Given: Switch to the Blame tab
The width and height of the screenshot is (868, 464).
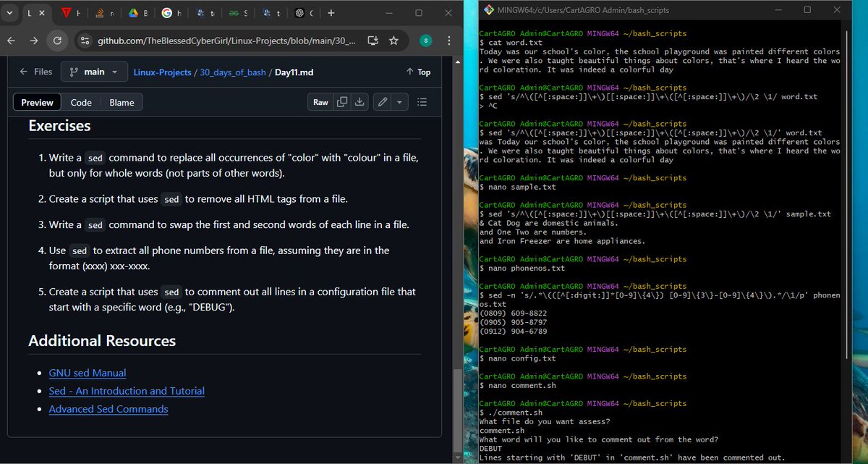Looking at the screenshot, I should (x=121, y=102).
